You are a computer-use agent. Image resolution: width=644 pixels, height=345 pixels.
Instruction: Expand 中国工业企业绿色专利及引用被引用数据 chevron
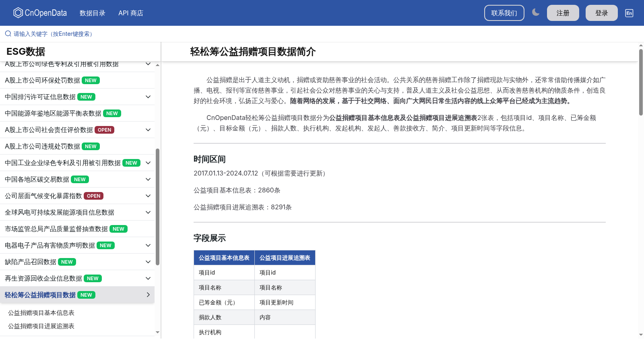pyautogui.click(x=148, y=163)
